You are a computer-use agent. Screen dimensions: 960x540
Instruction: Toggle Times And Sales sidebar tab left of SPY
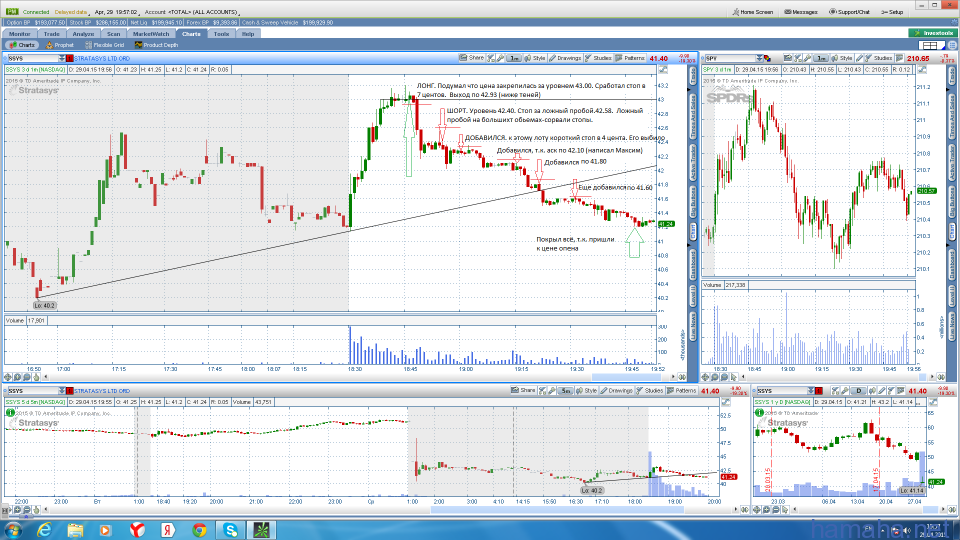(x=694, y=117)
